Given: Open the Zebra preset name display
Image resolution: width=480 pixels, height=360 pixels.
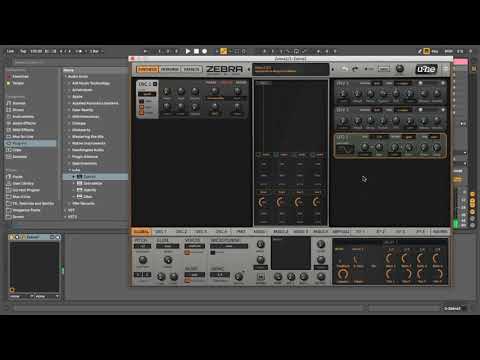Looking at the screenshot, I should 291,69.
